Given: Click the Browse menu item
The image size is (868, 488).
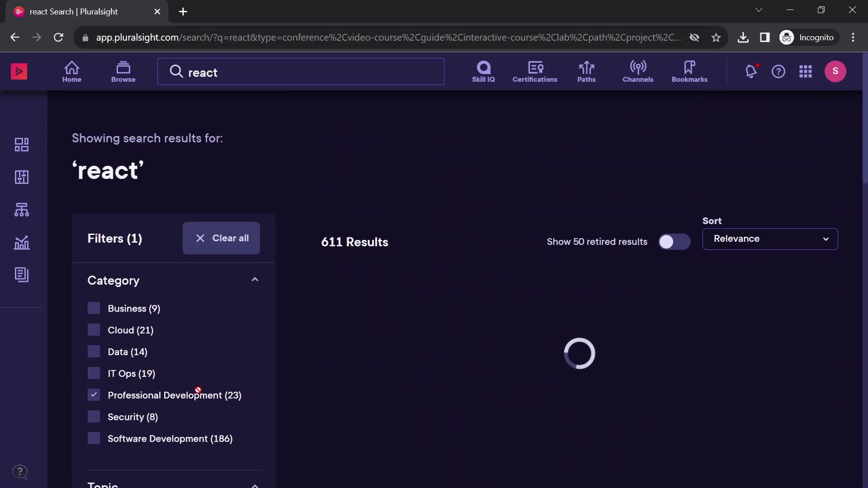Looking at the screenshot, I should pos(122,70).
